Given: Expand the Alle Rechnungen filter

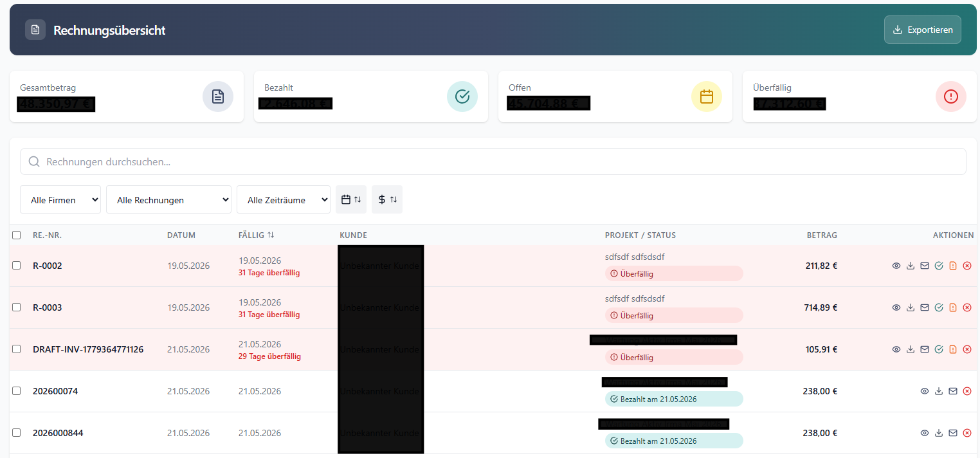Looking at the screenshot, I should (x=168, y=199).
